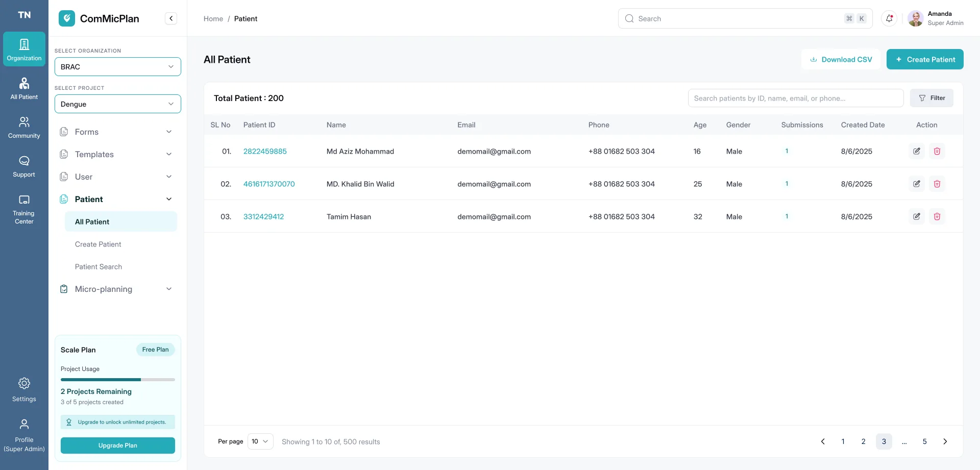Click the Submissions column header

(802, 125)
